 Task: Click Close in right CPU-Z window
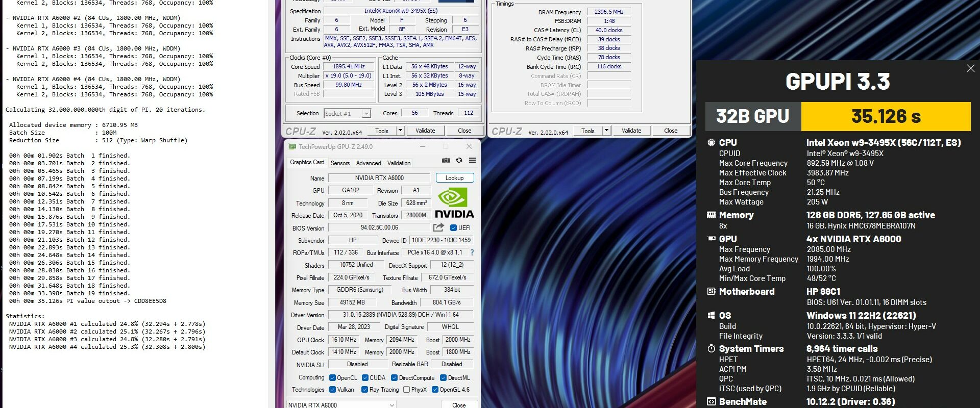[671, 131]
